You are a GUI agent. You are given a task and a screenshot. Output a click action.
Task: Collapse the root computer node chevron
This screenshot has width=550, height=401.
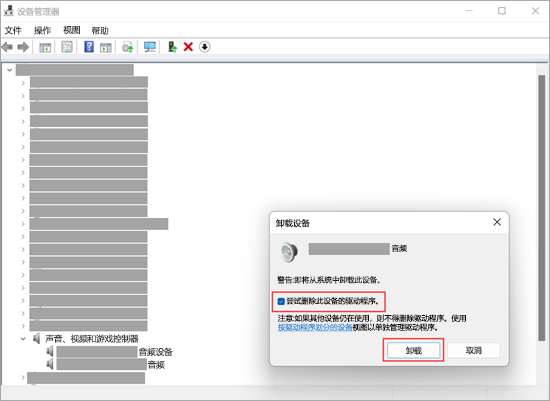pyautogui.click(x=9, y=70)
